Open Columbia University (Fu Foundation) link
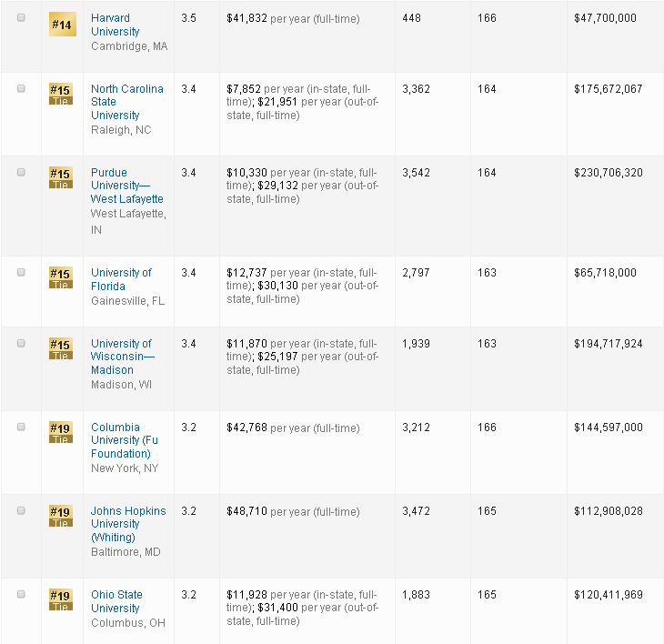Viewport: 664px width, 644px height. point(120,440)
